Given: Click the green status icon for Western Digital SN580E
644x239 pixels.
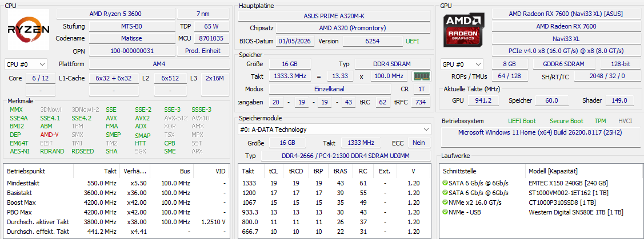Looking at the screenshot, I should (445, 212).
